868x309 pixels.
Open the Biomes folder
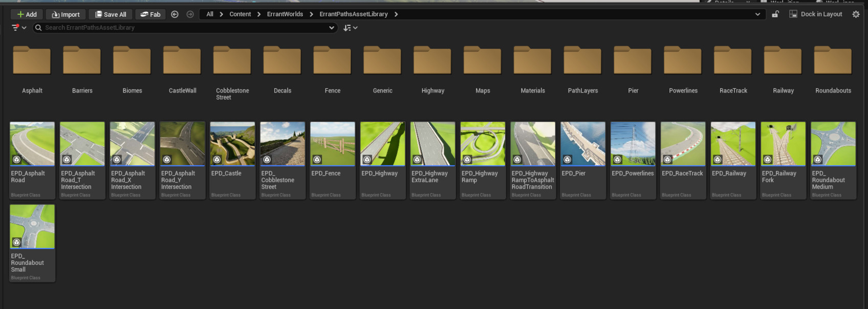click(x=132, y=60)
